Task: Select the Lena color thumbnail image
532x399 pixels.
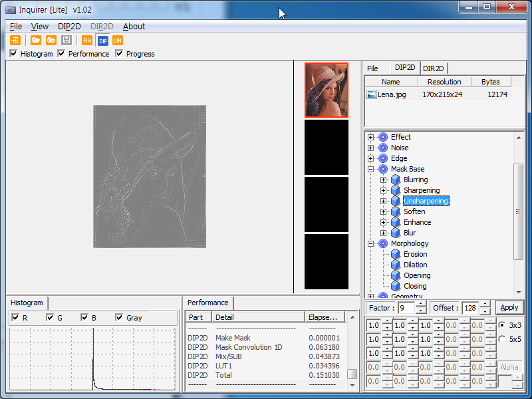Action: (326, 90)
